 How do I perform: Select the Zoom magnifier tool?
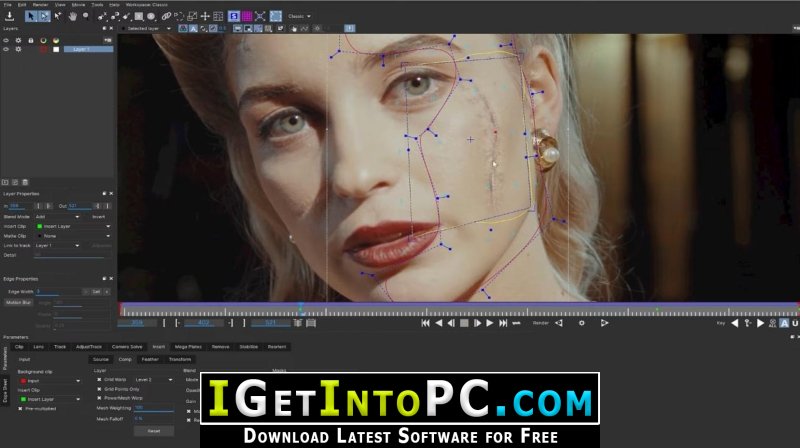click(x=86, y=16)
